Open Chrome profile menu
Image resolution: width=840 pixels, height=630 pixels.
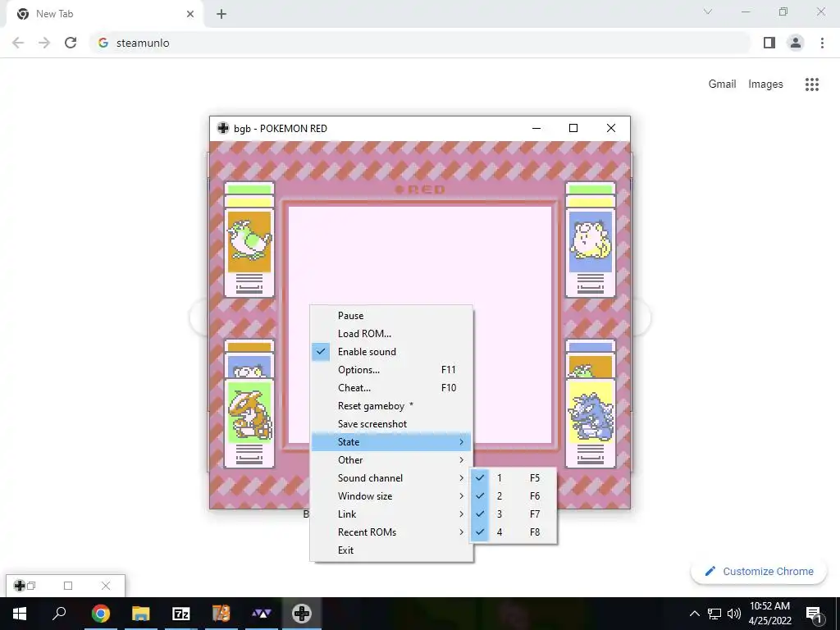point(796,43)
